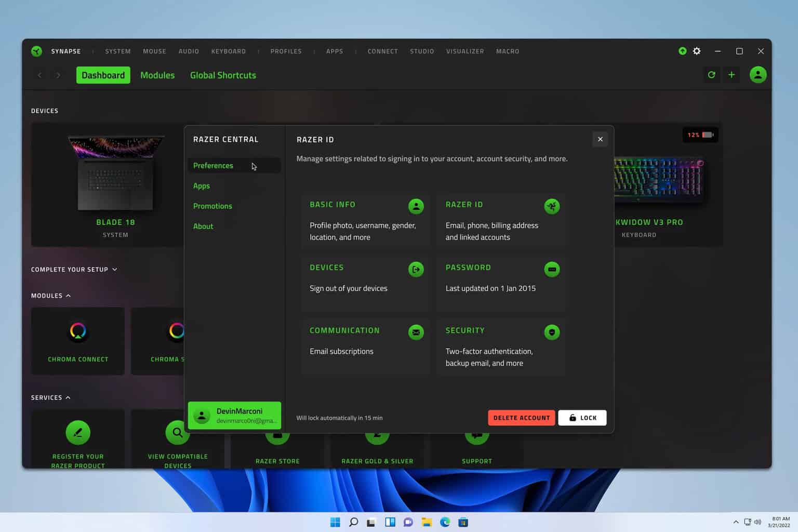This screenshot has height=532, width=798.
Task: Open File Explorer from taskbar
Action: click(x=427, y=522)
